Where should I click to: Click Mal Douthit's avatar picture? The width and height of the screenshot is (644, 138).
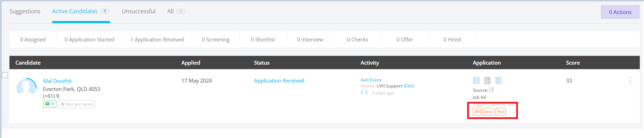[26, 87]
